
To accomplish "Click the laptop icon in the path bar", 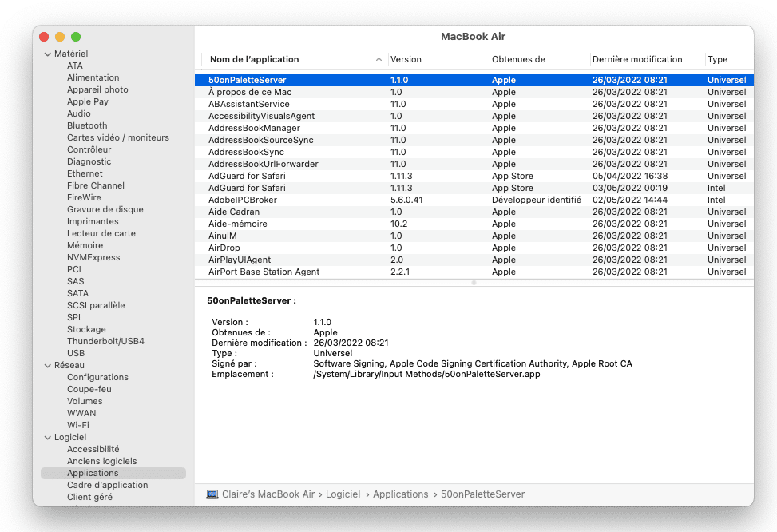I will [x=212, y=494].
